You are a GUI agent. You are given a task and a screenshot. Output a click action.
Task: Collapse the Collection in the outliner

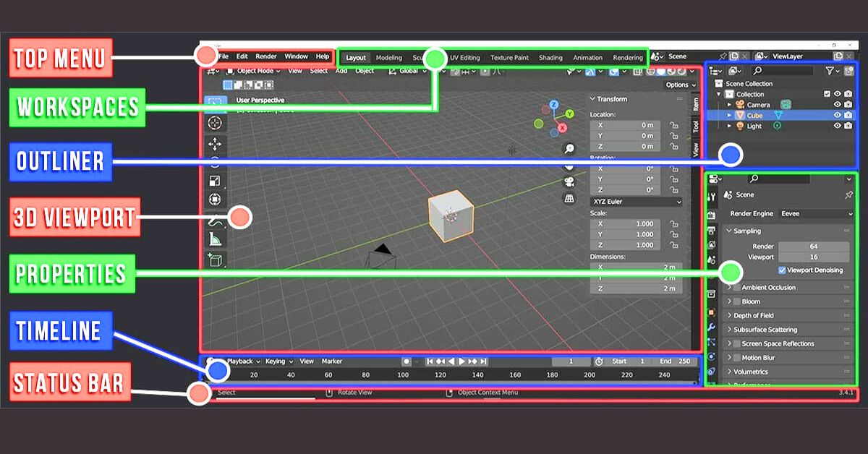[x=719, y=94]
